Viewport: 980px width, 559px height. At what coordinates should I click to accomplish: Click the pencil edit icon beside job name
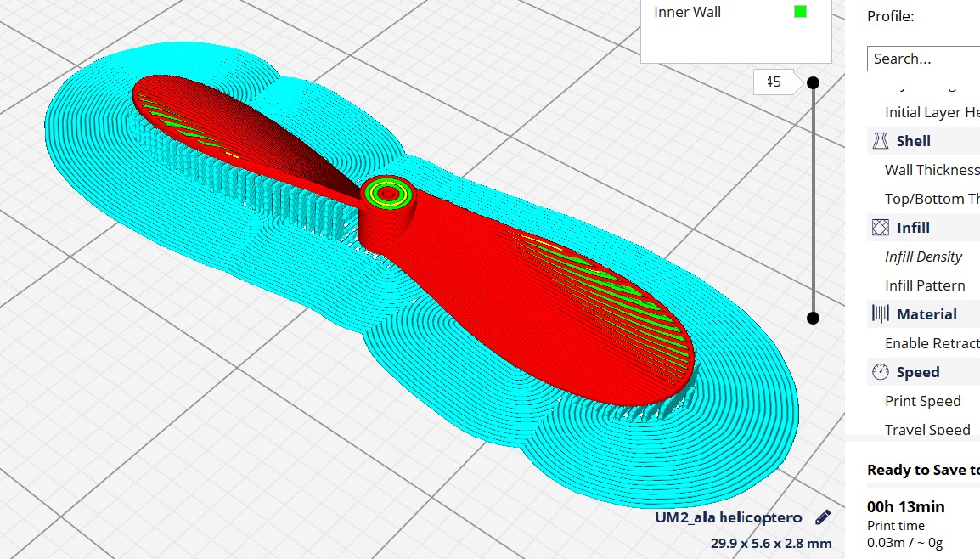click(823, 517)
